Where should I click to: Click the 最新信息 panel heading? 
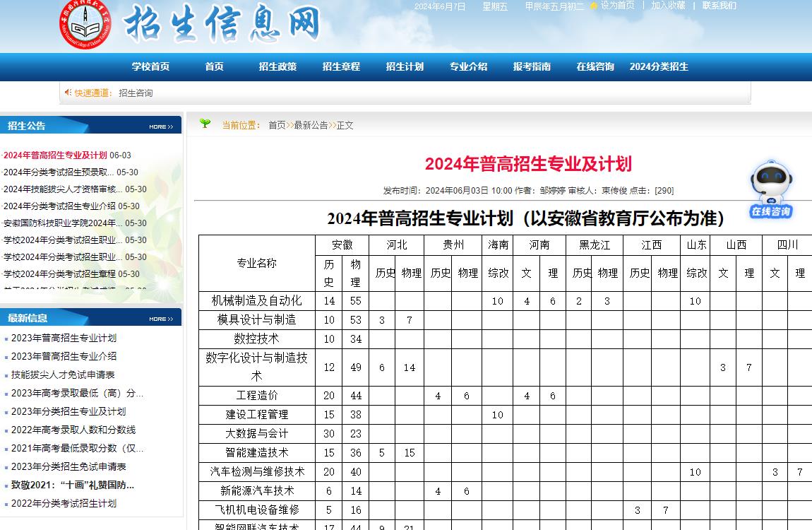(28, 318)
